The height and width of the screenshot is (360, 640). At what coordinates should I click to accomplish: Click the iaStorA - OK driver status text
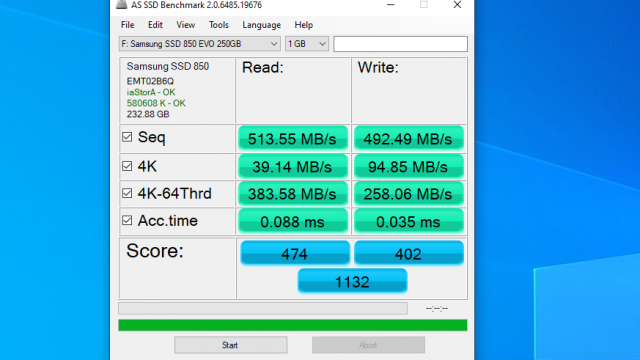tap(151, 92)
